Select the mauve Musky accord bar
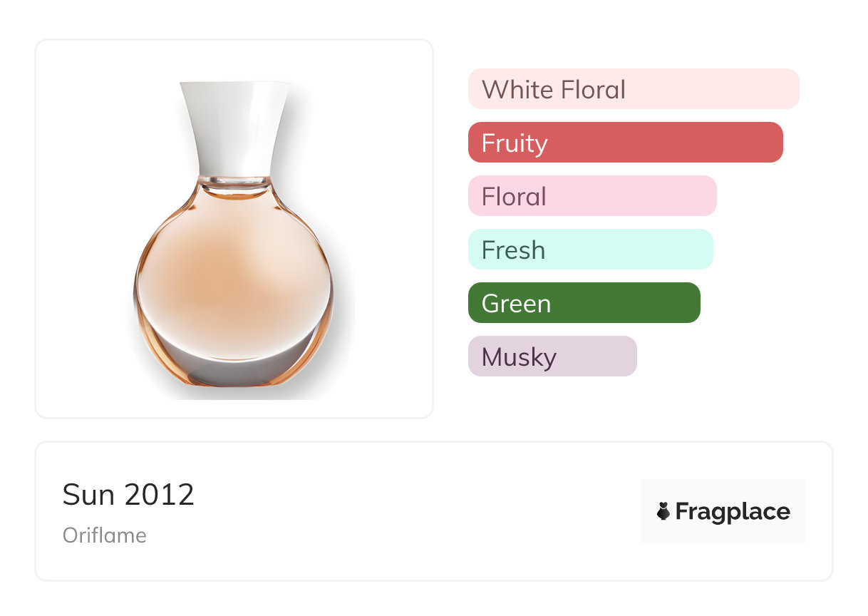This screenshot has height=616, width=868. click(x=599, y=356)
